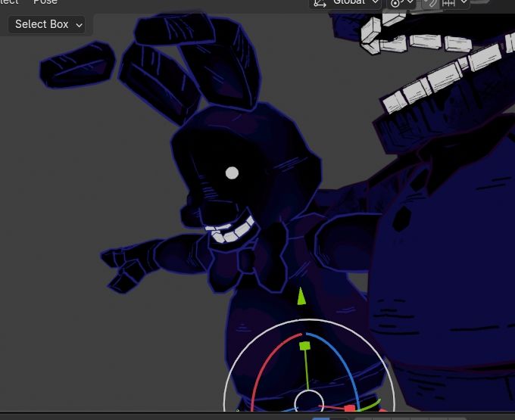This screenshot has height=420, width=515.
Task: Toggle the snap magnet button
Action: tap(429, 3)
